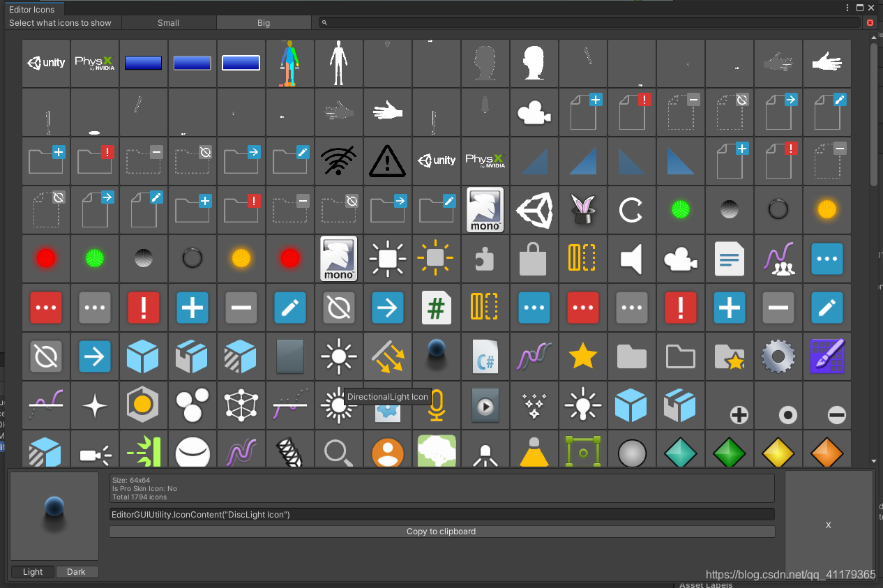This screenshot has width=883, height=588.
Task: Select the gray shopping bag icon
Action: coord(534,259)
